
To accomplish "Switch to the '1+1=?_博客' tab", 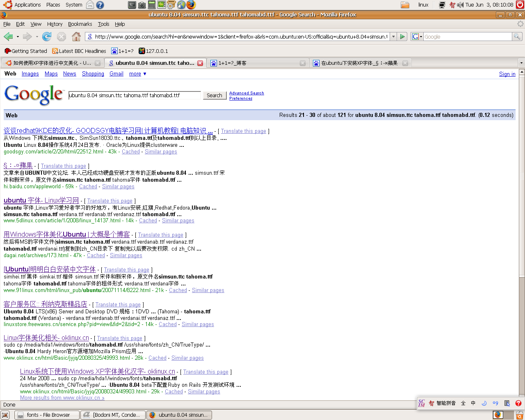I will pos(258,63).
